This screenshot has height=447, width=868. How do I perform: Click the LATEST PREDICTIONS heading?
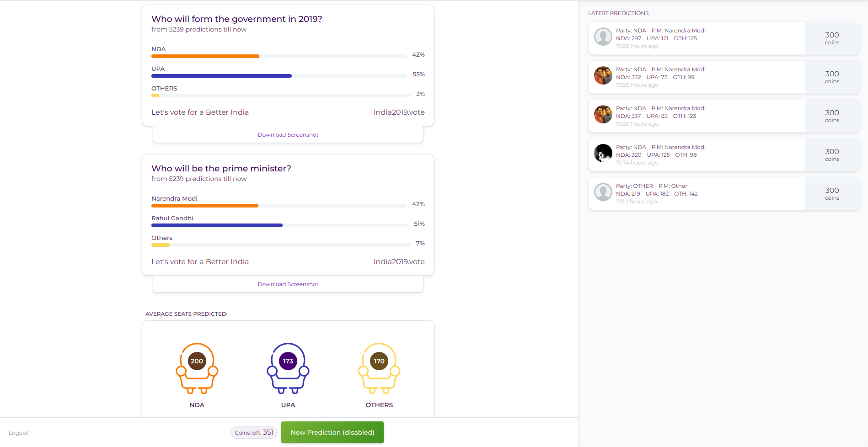(x=618, y=13)
